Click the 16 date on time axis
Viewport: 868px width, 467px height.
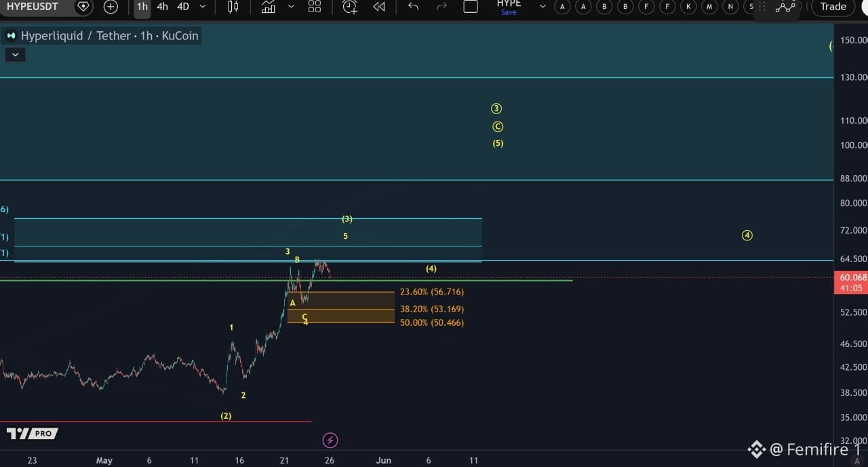point(239,460)
